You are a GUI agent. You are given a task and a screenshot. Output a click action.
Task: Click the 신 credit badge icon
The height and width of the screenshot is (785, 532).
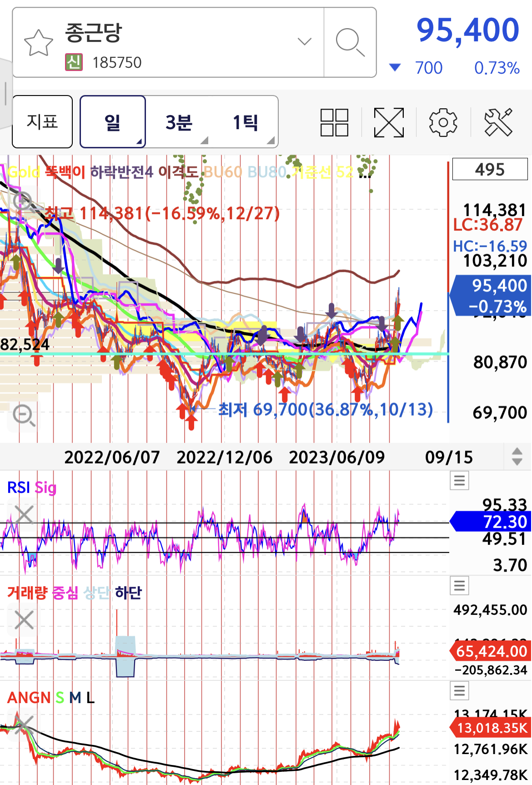pos(74,62)
